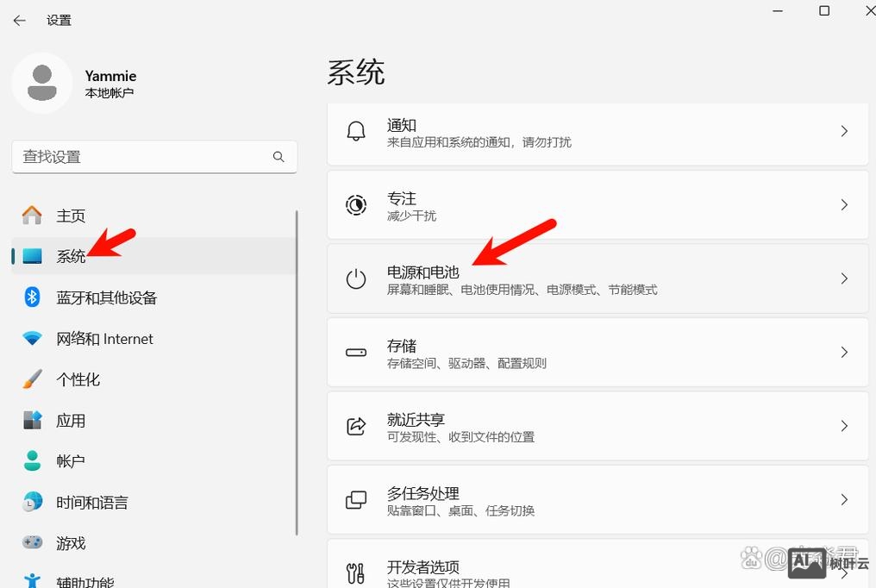Select the storage drive icon for 存储
876x588 pixels.
click(x=356, y=352)
